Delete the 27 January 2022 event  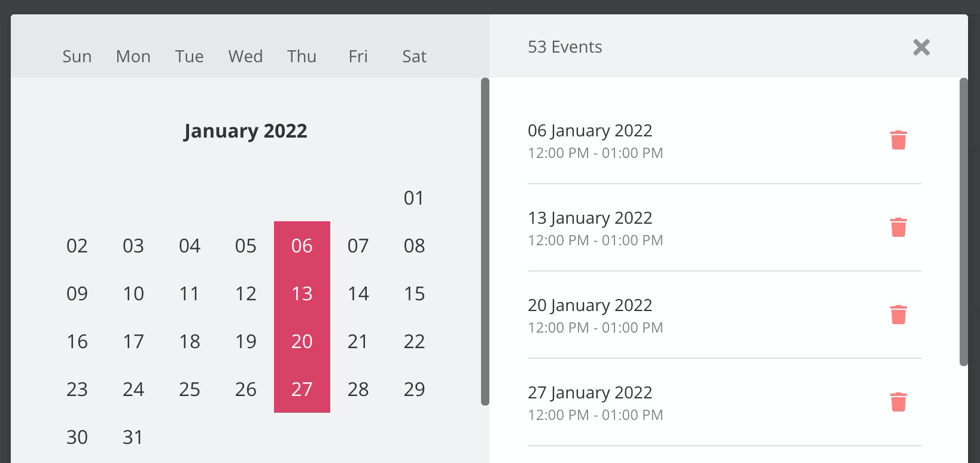coord(899,401)
